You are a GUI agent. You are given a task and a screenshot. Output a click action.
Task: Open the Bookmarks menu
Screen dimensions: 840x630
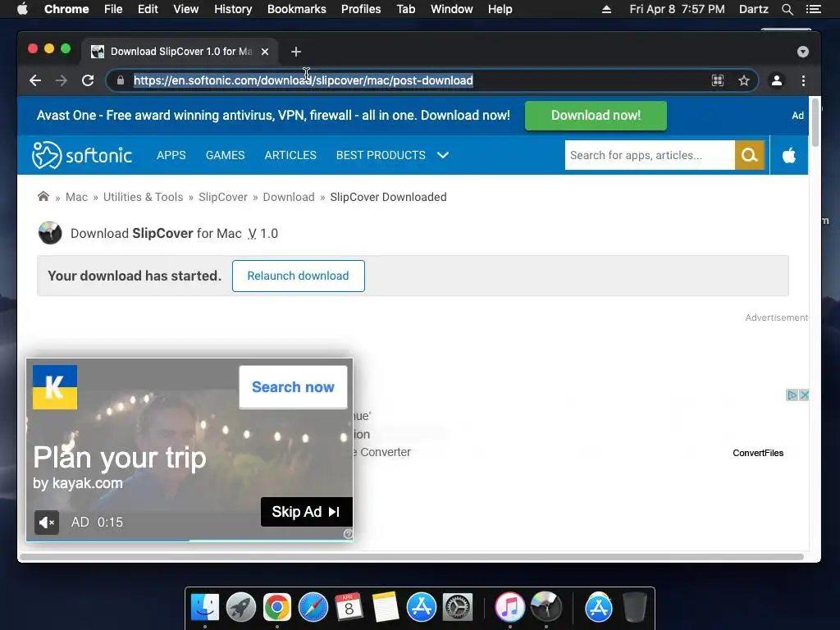coord(297,9)
